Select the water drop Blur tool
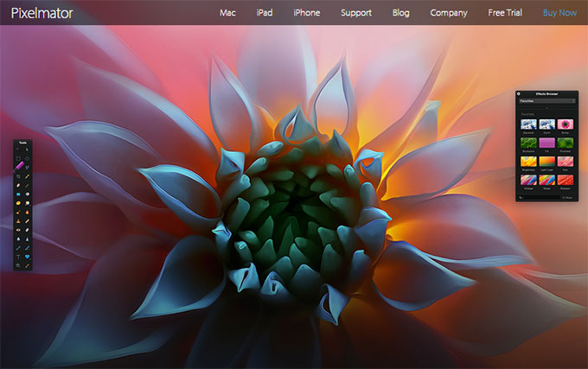 click(x=18, y=239)
